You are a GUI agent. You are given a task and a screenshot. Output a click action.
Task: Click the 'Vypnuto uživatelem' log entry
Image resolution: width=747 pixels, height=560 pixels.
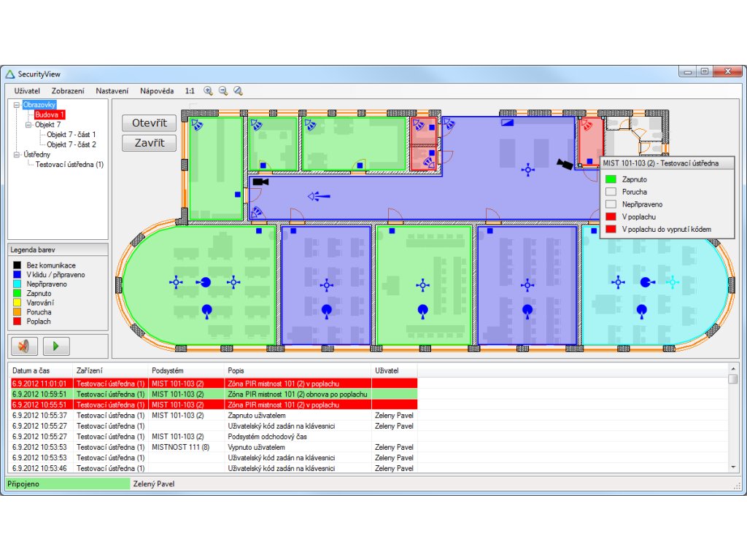pyautogui.click(x=256, y=447)
